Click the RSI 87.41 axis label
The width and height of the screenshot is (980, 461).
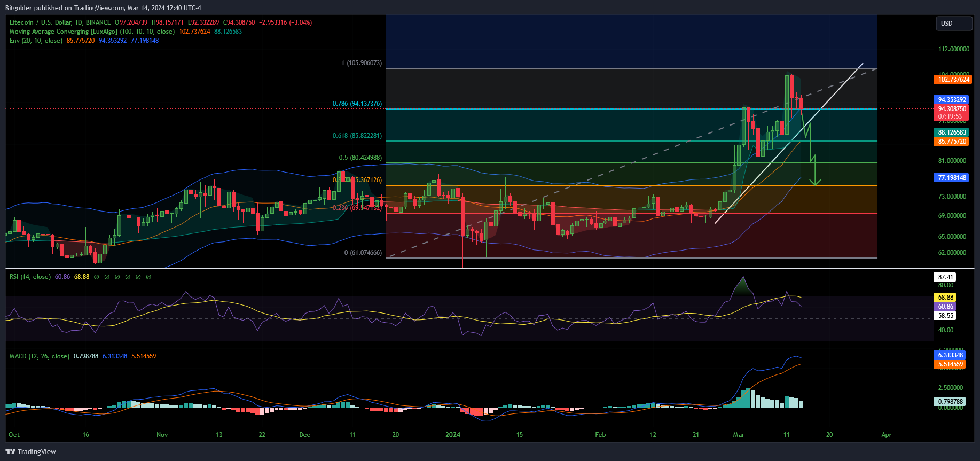click(946, 277)
